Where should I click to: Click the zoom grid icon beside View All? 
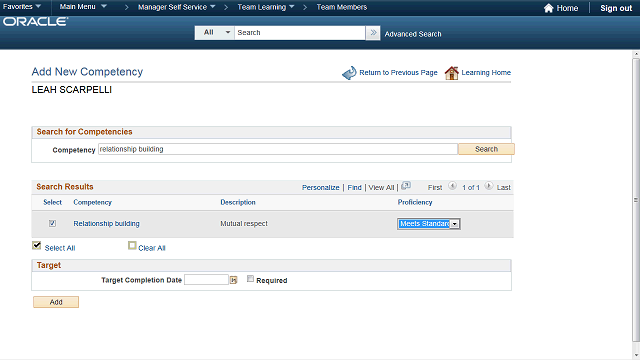[406, 186]
